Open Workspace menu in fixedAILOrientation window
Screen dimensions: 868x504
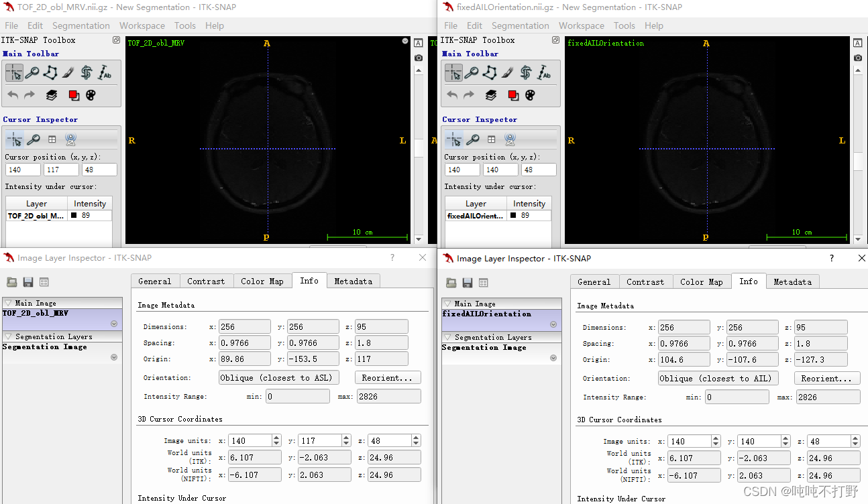coord(582,25)
